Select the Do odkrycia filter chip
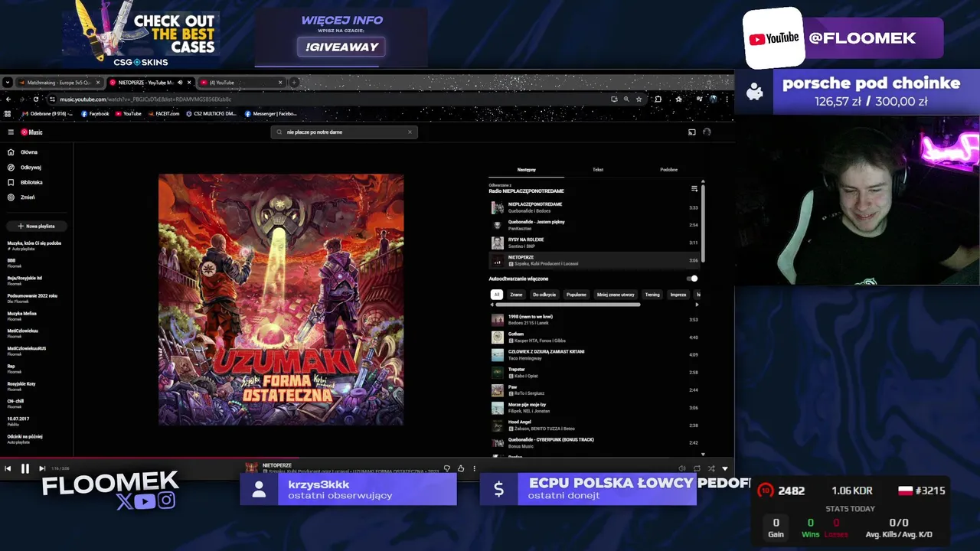 [544, 295]
